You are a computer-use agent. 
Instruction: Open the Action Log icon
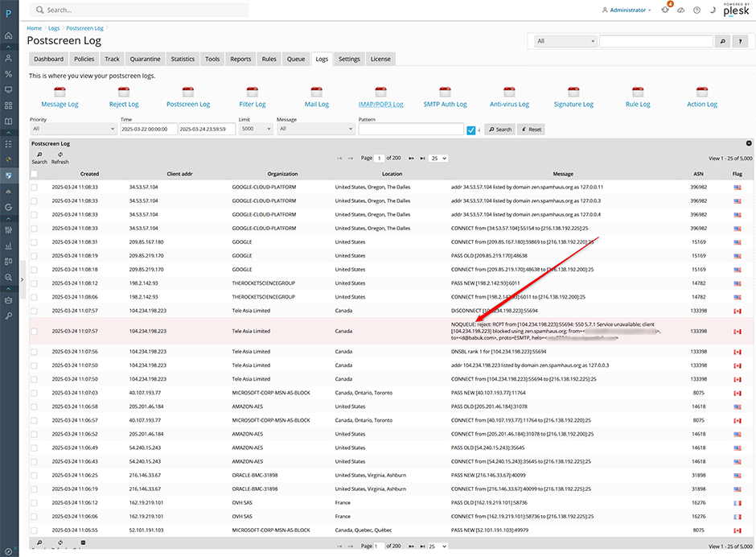[x=702, y=91]
